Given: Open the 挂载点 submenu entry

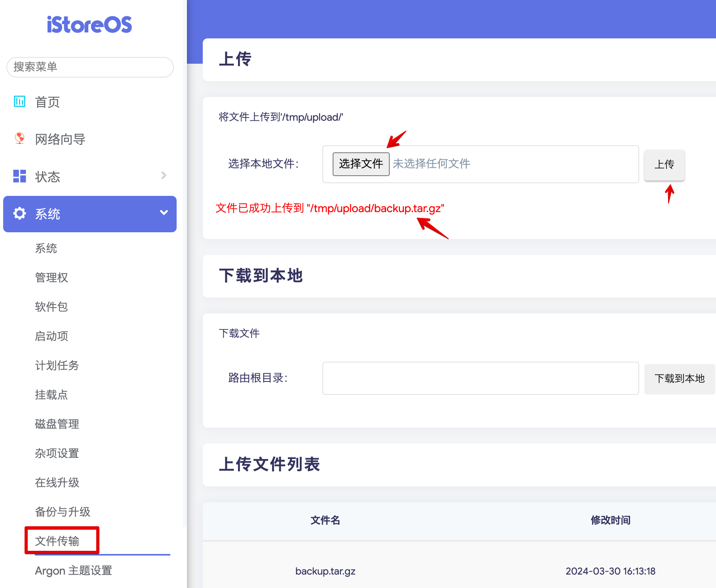Looking at the screenshot, I should pyautogui.click(x=51, y=395).
